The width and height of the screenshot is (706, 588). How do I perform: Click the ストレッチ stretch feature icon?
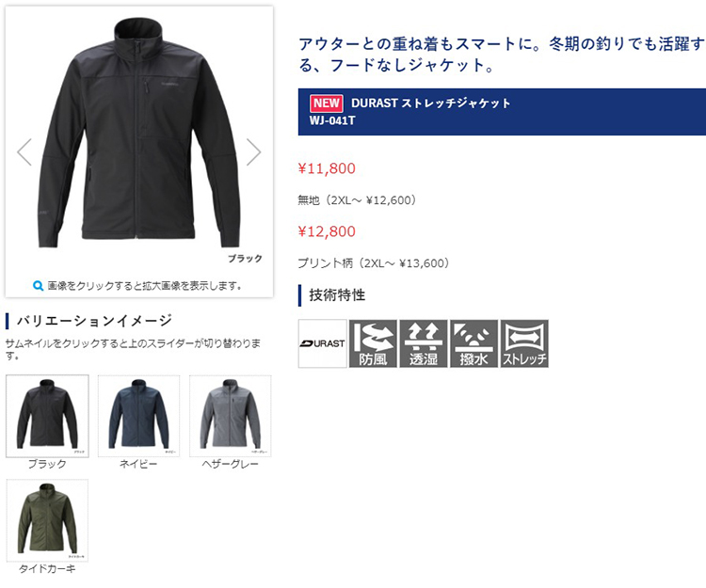coord(524,343)
